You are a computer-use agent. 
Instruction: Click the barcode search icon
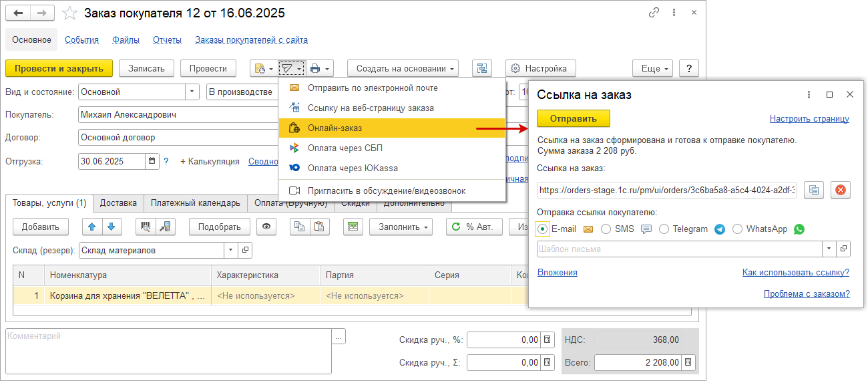pos(146,227)
